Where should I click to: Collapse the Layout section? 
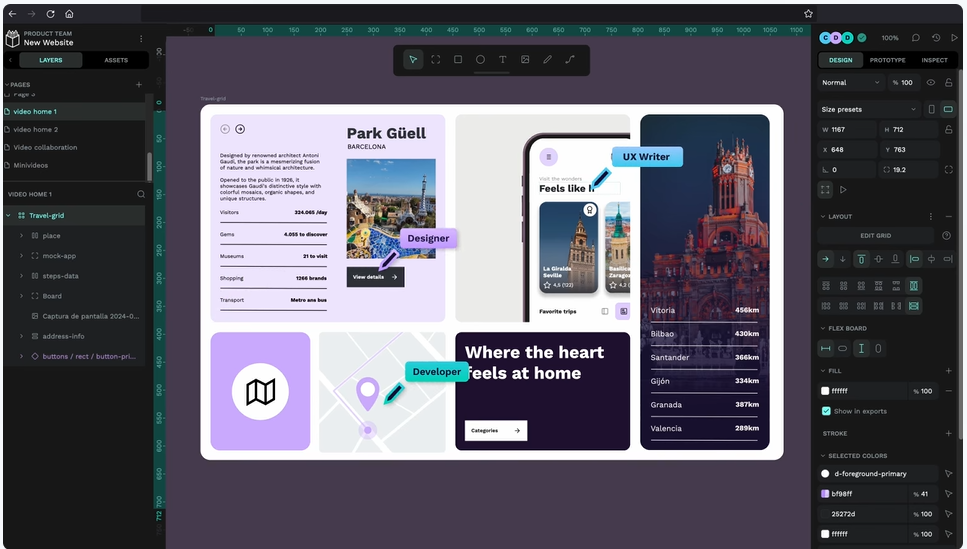[x=823, y=217]
